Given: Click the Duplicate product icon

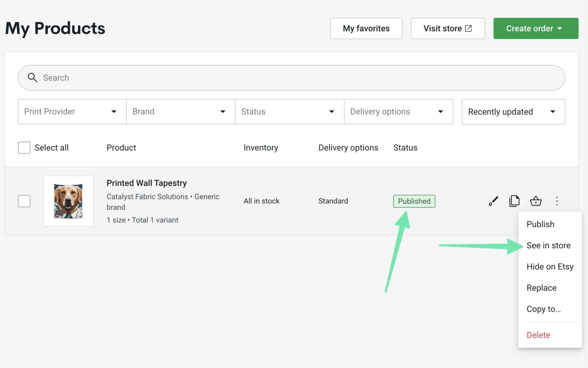Looking at the screenshot, I should [514, 200].
